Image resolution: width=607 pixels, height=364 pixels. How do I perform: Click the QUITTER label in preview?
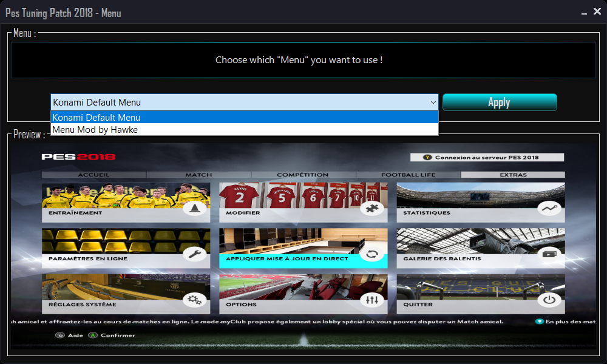418,305
